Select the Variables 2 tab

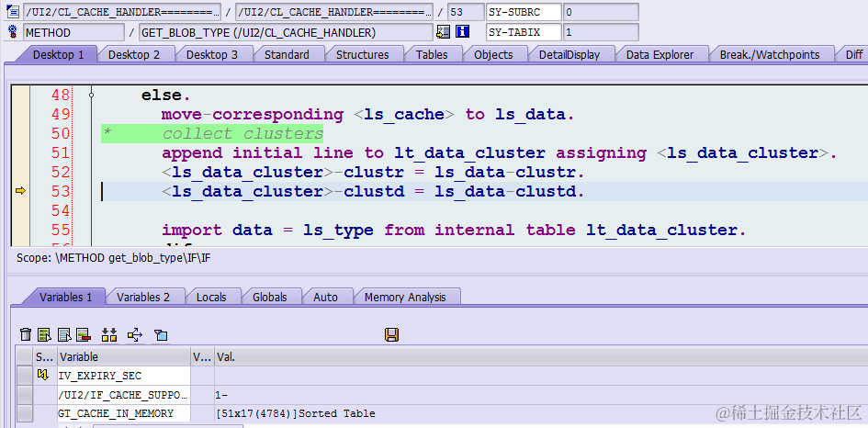pos(142,298)
